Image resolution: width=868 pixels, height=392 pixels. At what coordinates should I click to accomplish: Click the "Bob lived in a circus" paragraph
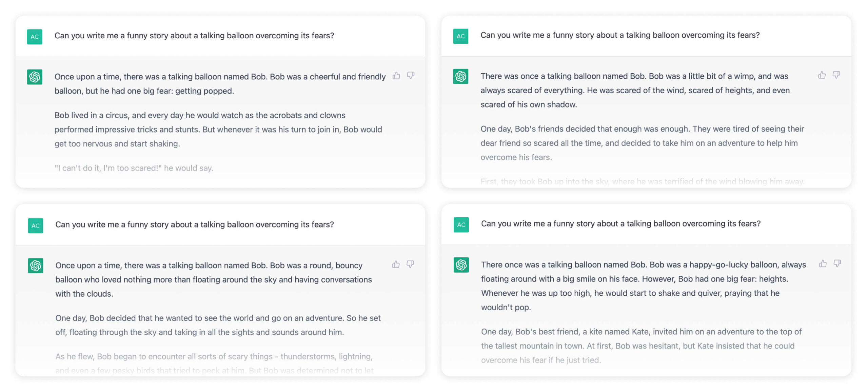[218, 130]
